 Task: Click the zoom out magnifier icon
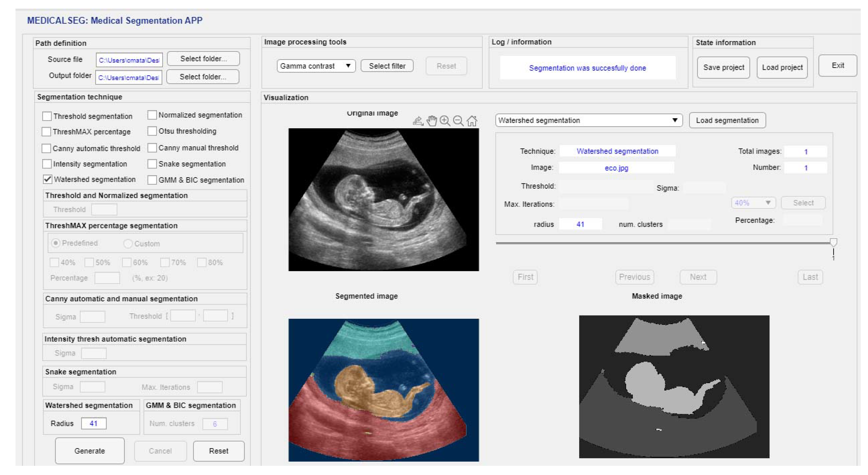point(458,121)
